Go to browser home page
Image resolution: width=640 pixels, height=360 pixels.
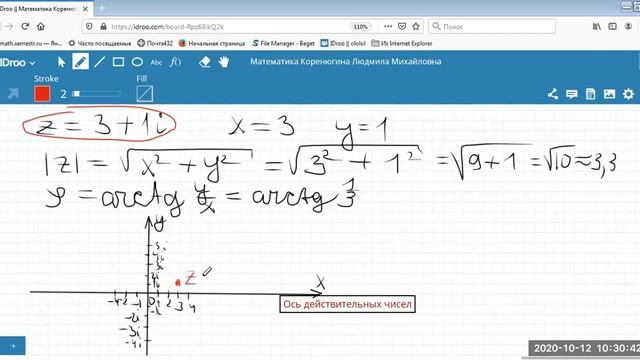pyautogui.click(x=41, y=27)
